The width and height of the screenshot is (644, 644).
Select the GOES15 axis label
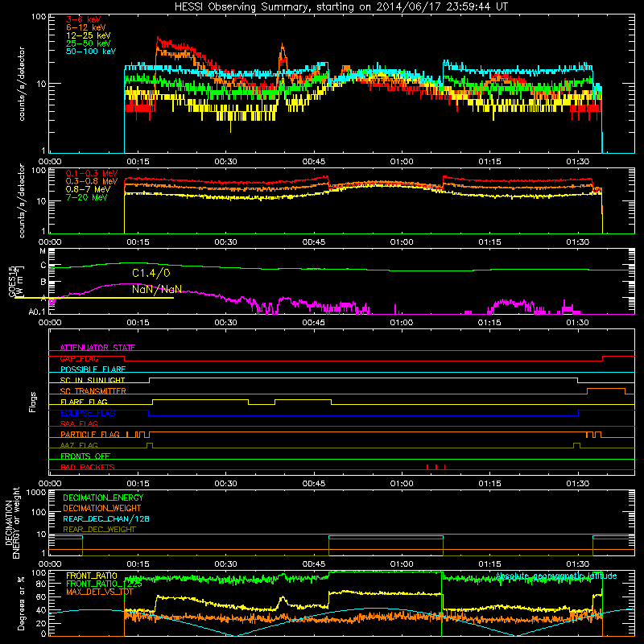11,281
